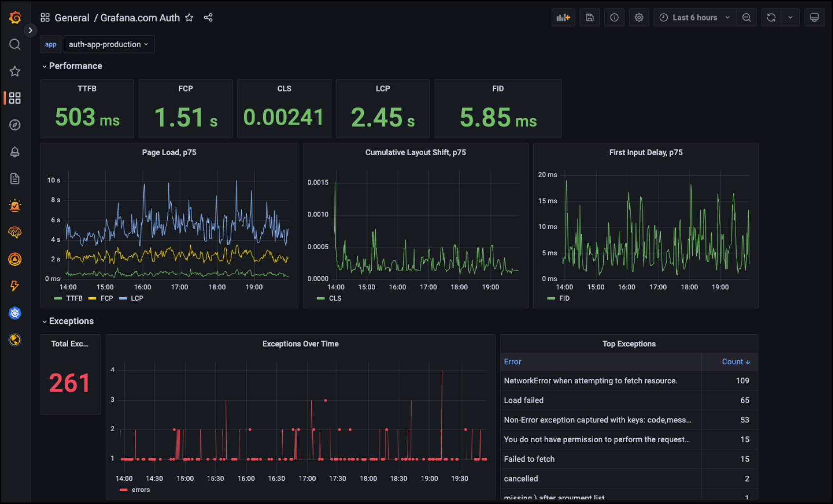Open the Synthetic Monitoring globe icon
This screenshot has width=833, height=504.
15,340
